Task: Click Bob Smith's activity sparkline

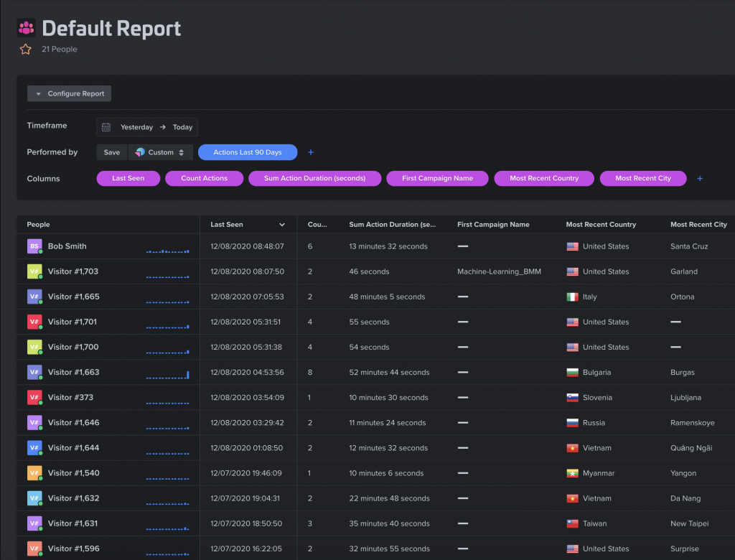Action: pyautogui.click(x=168, y=251)
